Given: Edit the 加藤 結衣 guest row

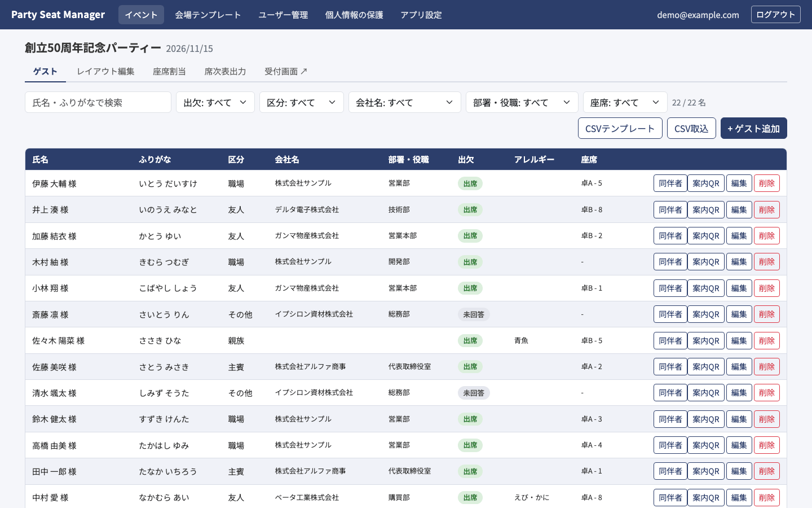Looking at the screenshot, I should [739, 236].
